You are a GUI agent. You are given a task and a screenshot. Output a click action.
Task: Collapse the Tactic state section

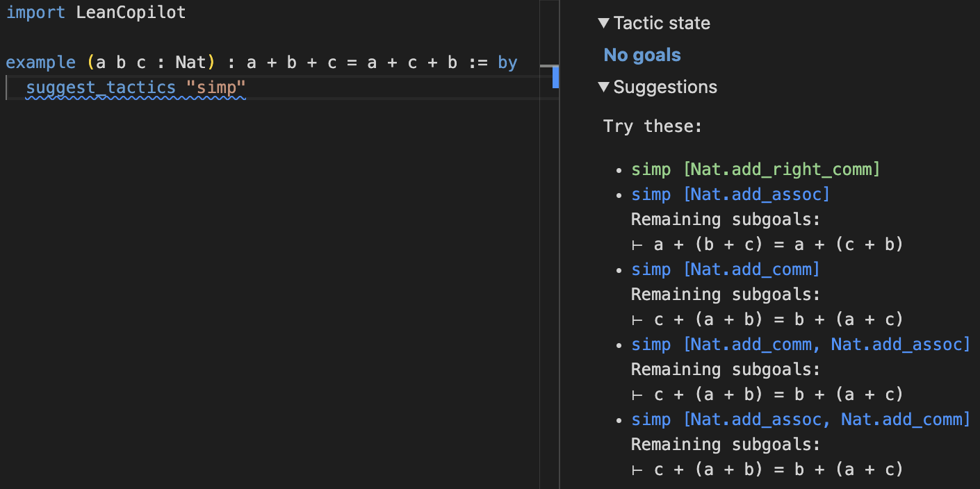(603, 23)
